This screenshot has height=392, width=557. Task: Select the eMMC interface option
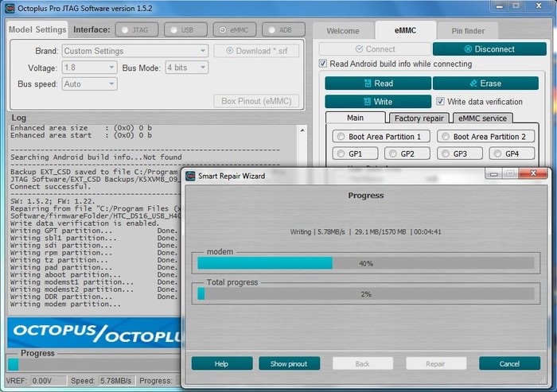[233, 30]
